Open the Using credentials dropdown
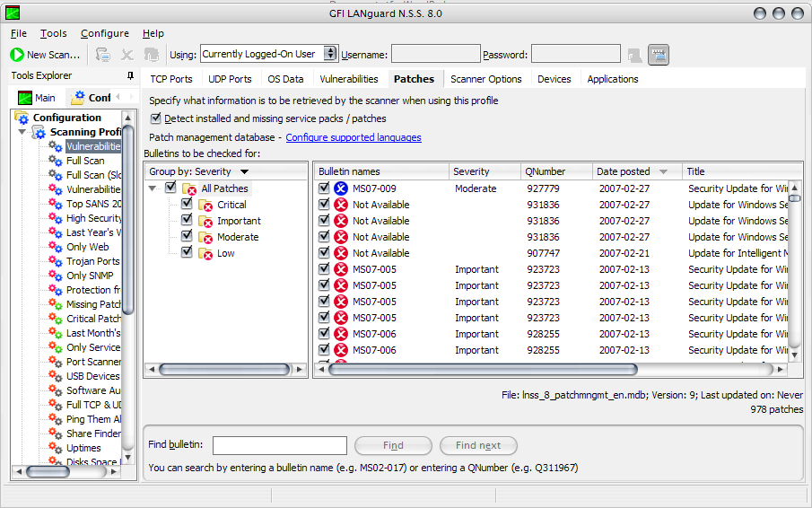 (330, 53)
